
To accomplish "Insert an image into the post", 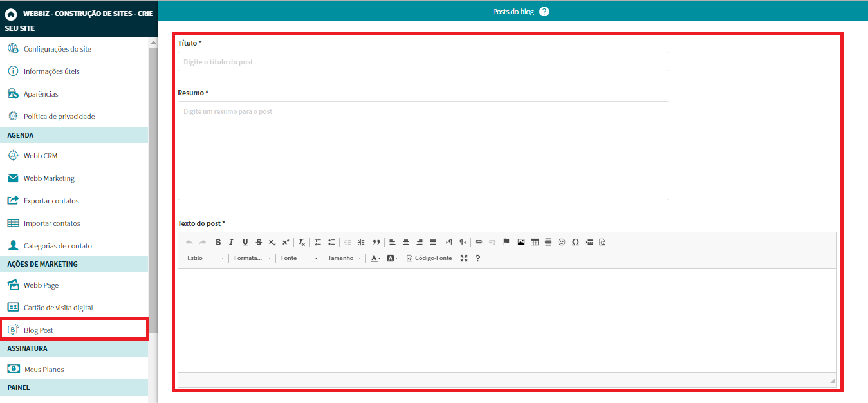I will pos(521,243).
